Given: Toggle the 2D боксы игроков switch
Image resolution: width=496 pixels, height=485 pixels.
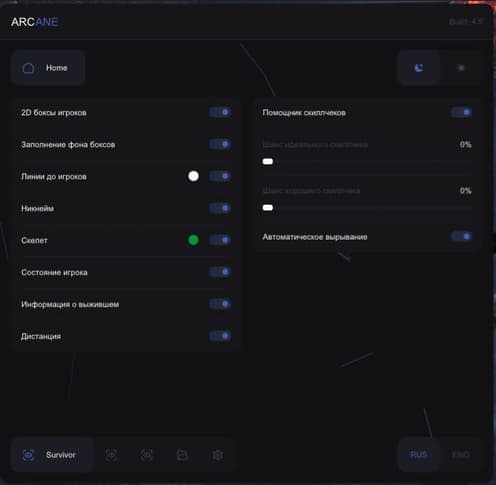Looking at the screenshot, I should click(x=220, y=112).
